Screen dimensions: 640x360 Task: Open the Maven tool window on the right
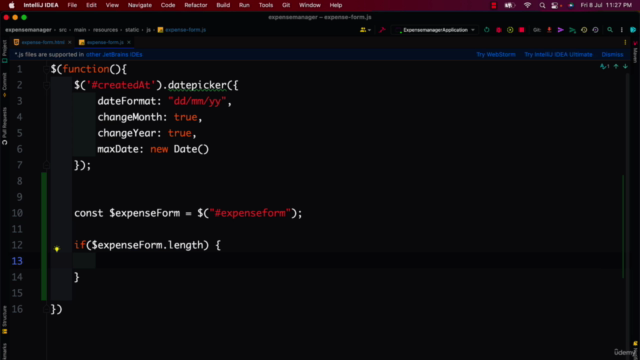click(x=635, y=52)
